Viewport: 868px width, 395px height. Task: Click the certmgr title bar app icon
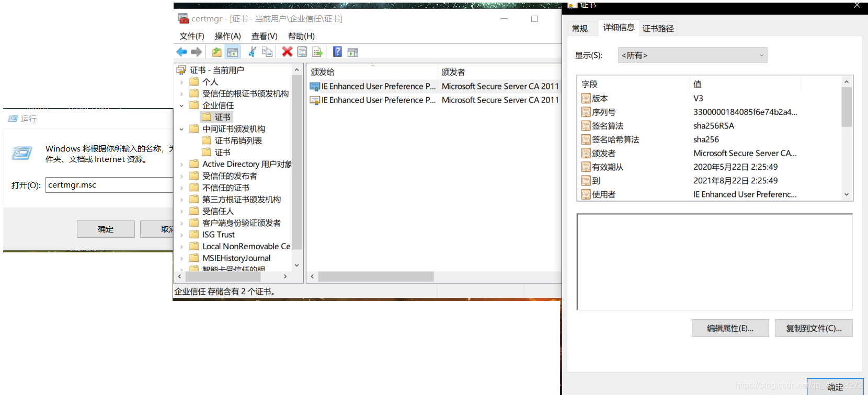pyautogui.click(x=183, y=18)
